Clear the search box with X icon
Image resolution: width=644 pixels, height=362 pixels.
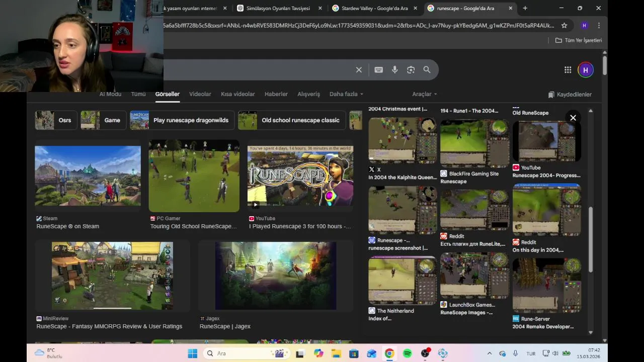click(359, 70)
